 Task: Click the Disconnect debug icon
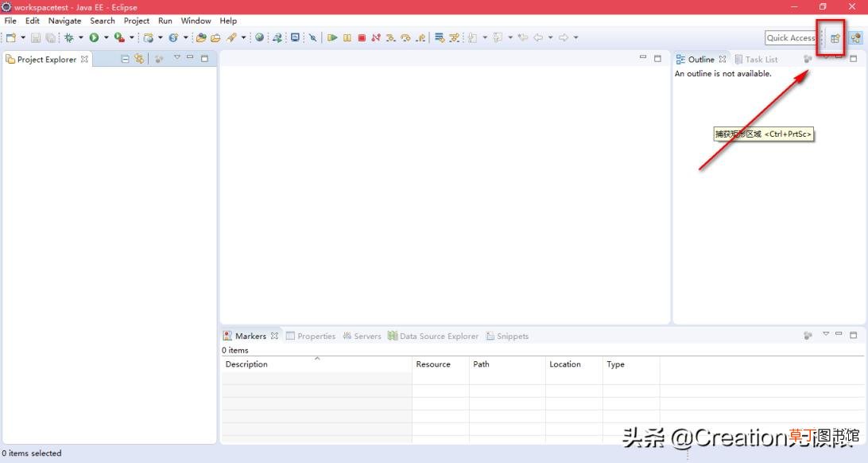[x=376, y=37]
